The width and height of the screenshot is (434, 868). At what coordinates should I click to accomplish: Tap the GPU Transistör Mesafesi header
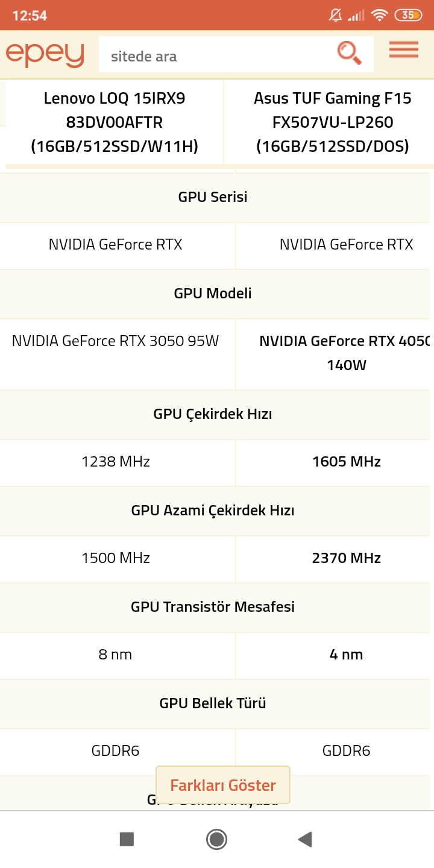point(213,607)
